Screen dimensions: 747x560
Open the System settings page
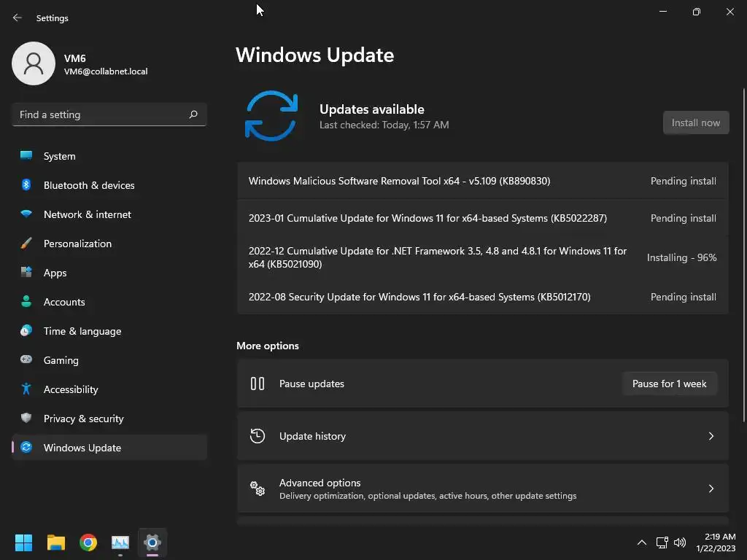click(109, 156)
